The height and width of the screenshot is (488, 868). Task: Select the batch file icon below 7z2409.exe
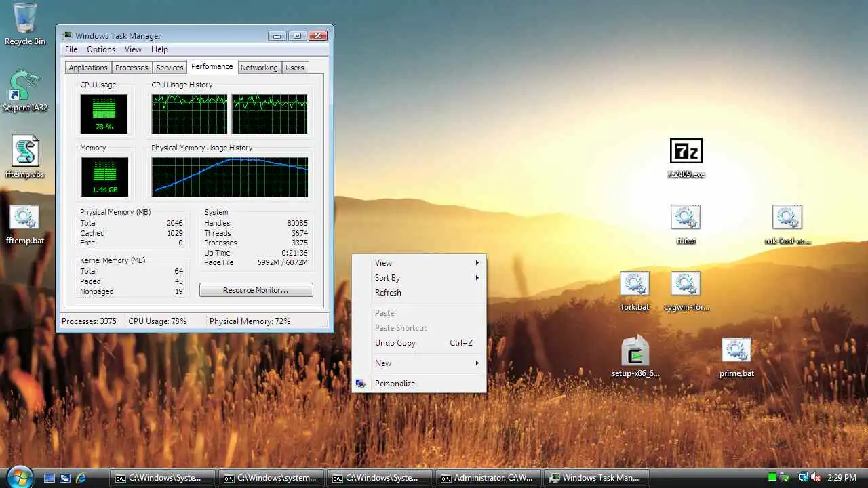(x=686, y=224)
